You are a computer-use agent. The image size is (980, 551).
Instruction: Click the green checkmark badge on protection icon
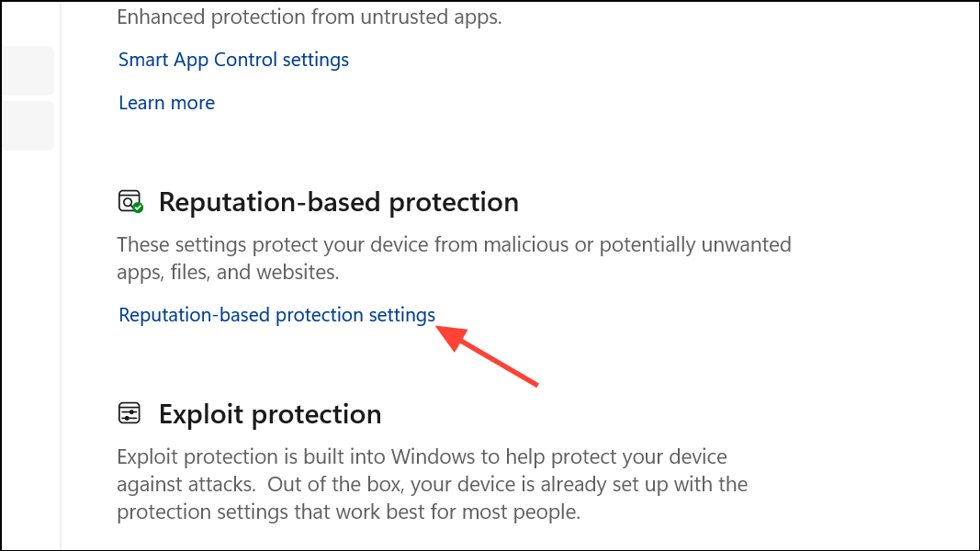(x=138, y=208)
